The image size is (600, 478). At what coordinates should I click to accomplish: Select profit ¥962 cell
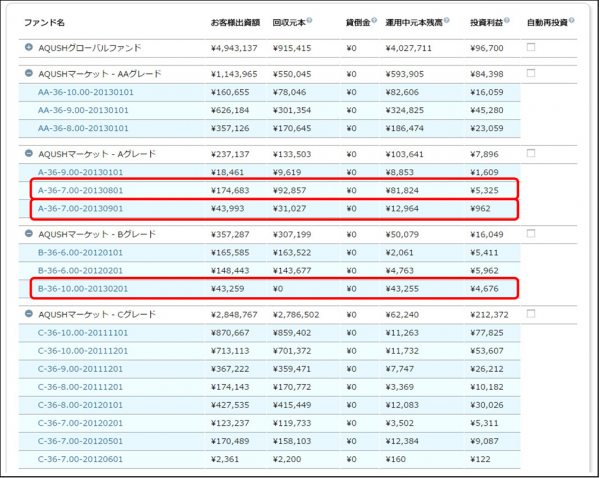pos(482,209)
